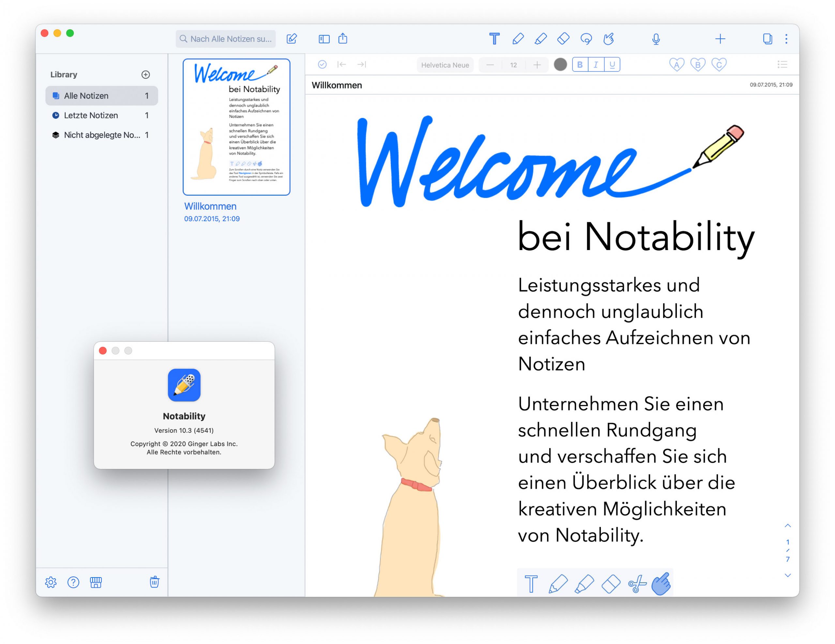
Task: Click the note date 09.07.2015 in header
Action: [x=771, y=85]
